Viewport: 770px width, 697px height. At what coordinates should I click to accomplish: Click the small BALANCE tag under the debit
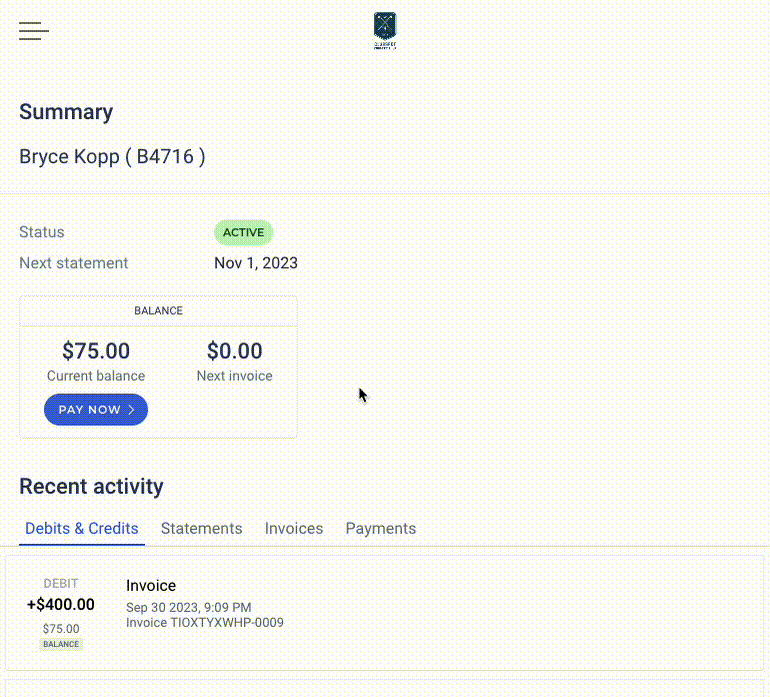pyautogui.click(x=61, y=644)
